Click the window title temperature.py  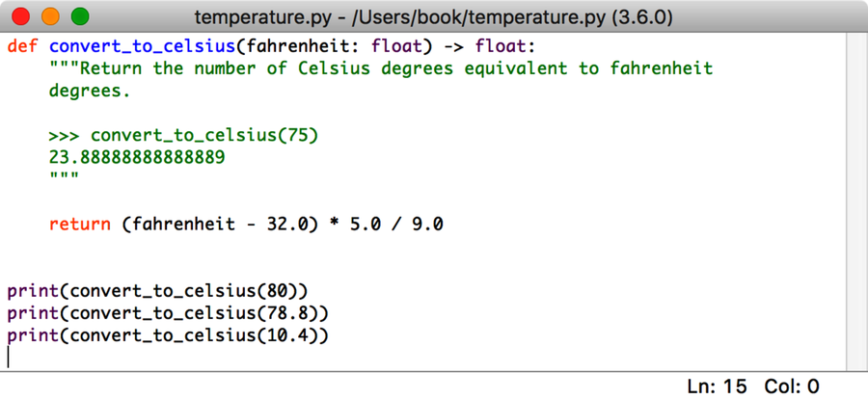(433, 17)
